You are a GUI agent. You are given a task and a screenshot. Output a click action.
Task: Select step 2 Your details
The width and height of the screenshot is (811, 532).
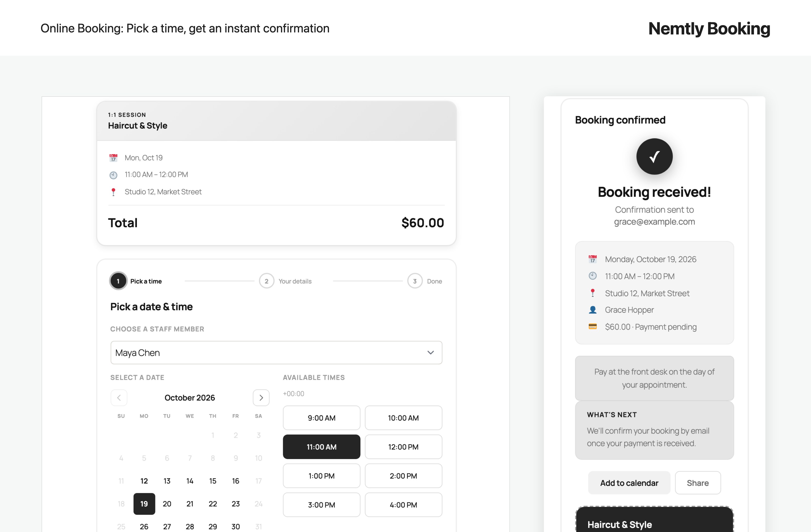click(x=285, y=281)
